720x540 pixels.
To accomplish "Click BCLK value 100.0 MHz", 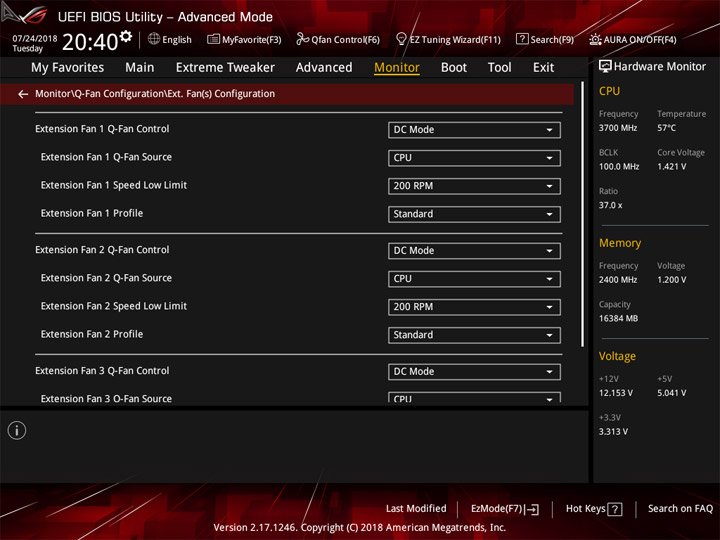I will [x=619, y=166].
